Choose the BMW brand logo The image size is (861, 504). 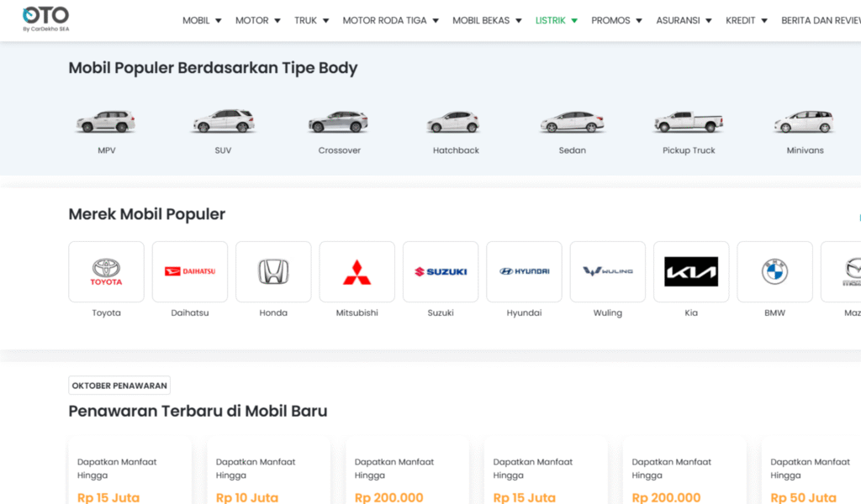click(x=774, y=271)
